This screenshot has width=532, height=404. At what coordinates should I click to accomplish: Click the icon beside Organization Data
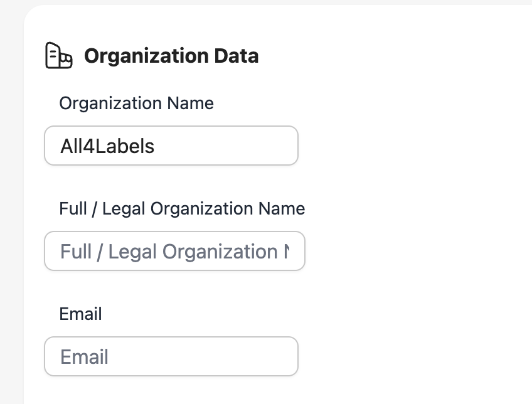(58, 56)
